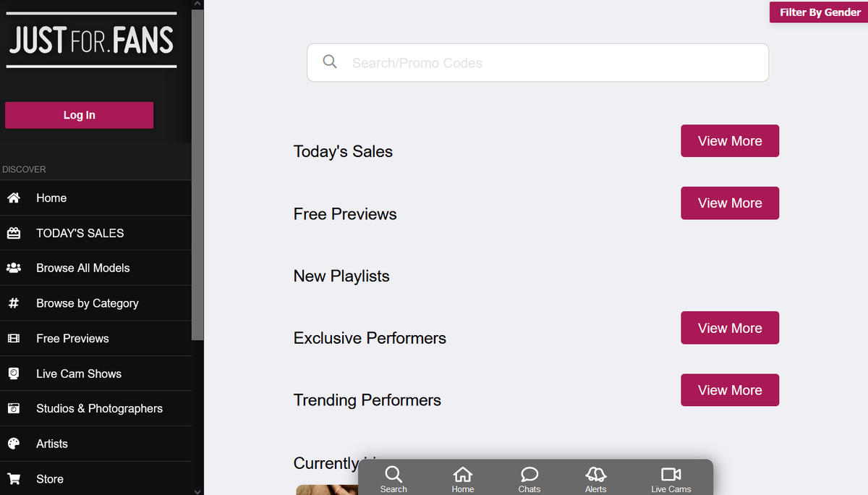Open Live Cams camera icon
The width and height of the screenshot is (868, 495).
671,475
